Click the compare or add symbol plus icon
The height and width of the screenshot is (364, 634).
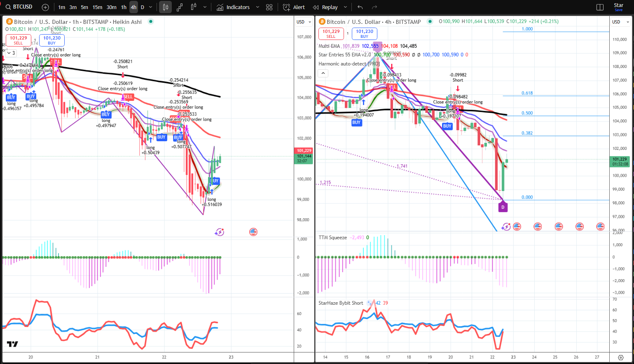click(x=45, y=7)
